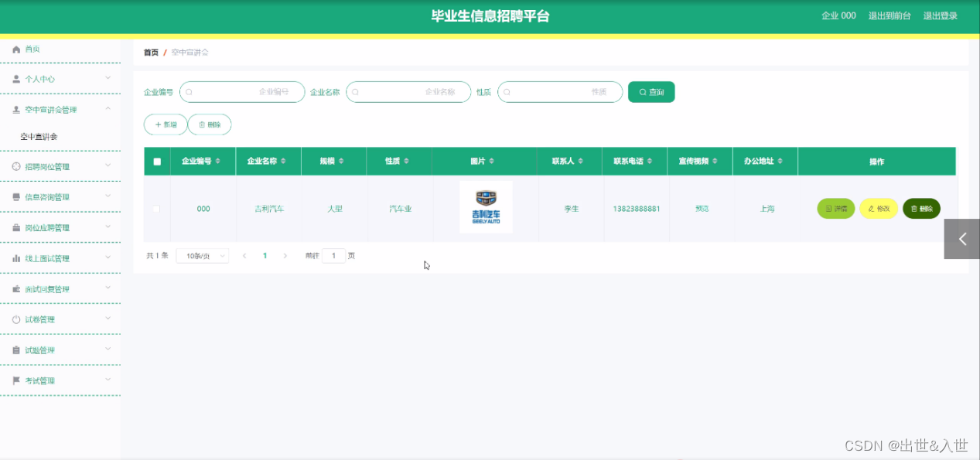Sort by 图片 column arrows
980x460 pixels.
tap(491, 162)
